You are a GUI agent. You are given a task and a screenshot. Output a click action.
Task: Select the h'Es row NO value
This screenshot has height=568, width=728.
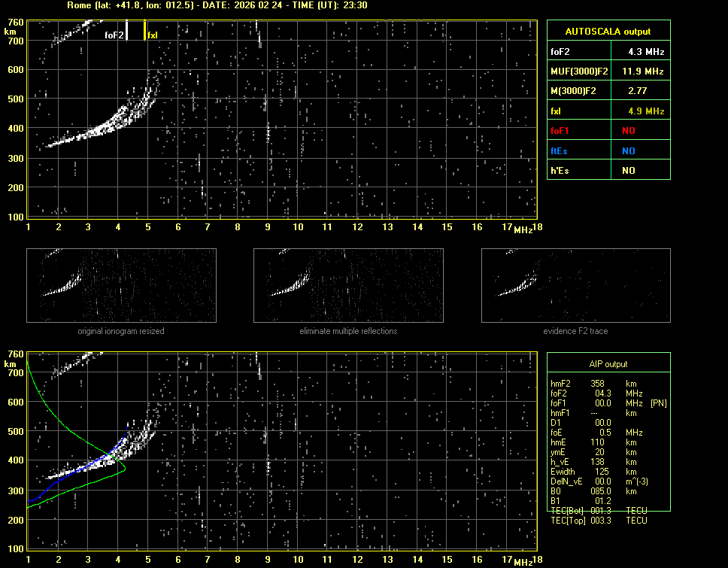[x=628, y=171]
